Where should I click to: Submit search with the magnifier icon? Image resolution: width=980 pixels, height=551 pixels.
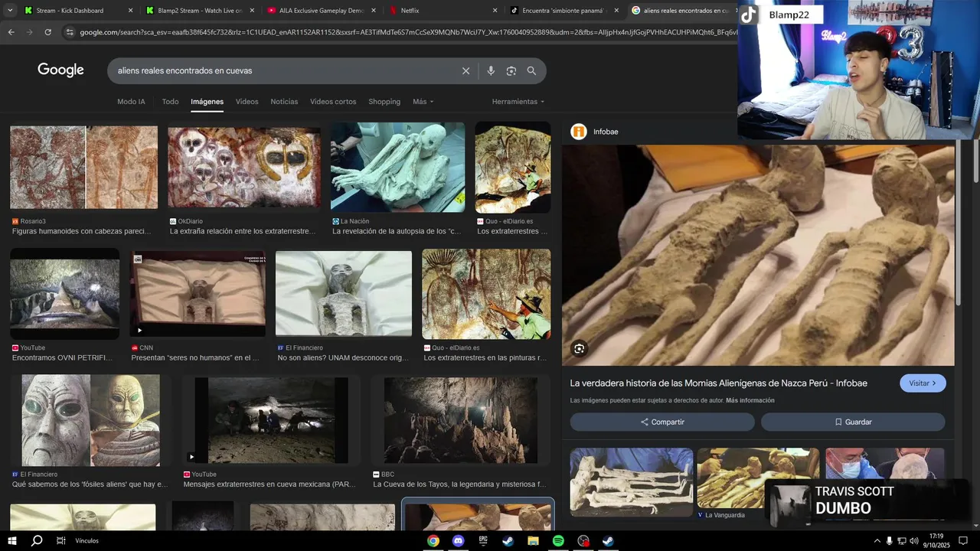coord(531,71)
